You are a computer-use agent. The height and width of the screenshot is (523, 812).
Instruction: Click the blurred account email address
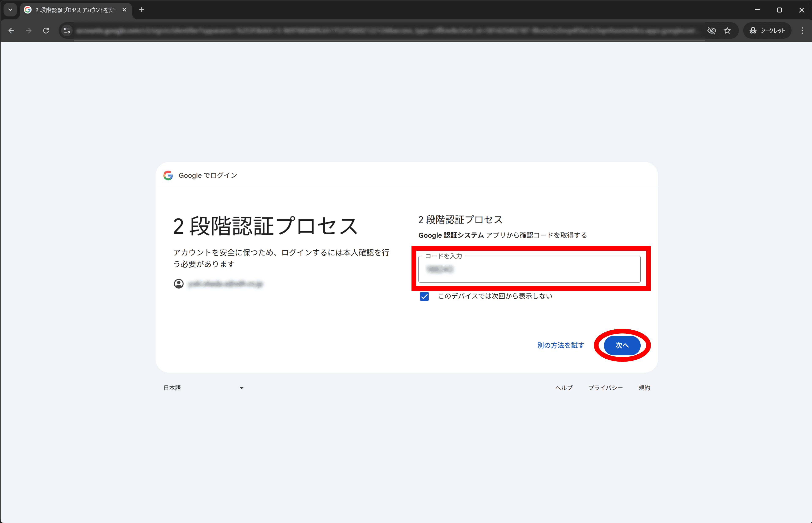click(226, 284)
